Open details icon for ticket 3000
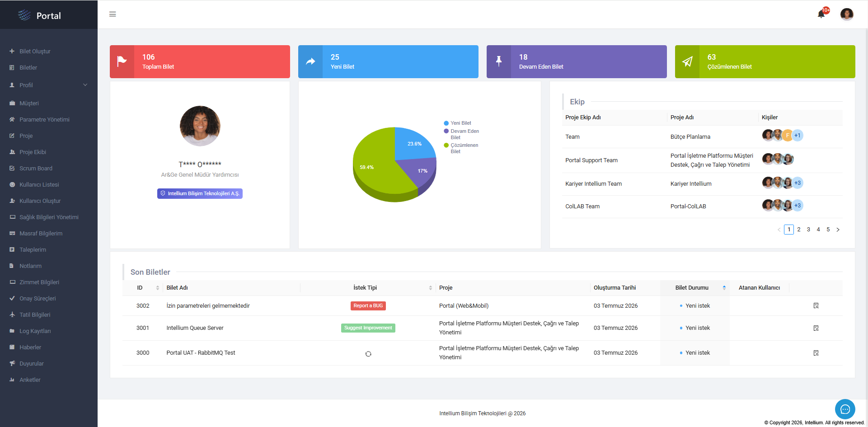868x427 pixels. 816,353
